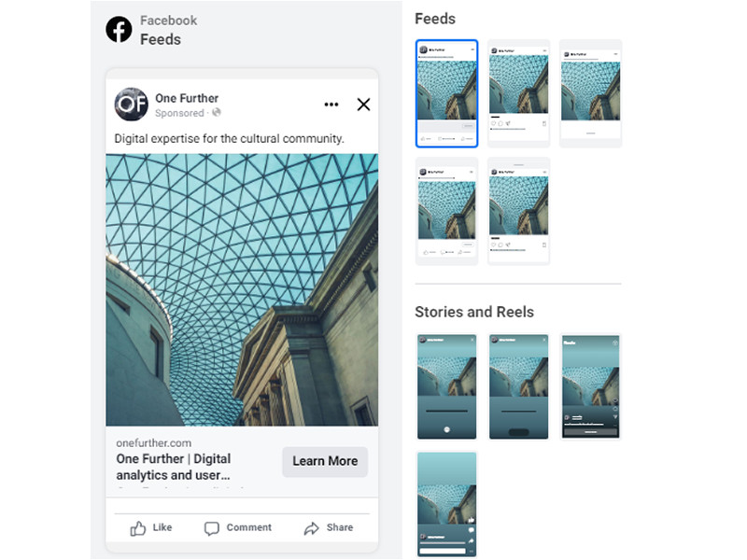This screenshot has width=747, height=560.
Task: Select the second Stories and Reels thumbnail
Action: coord(519,386)
